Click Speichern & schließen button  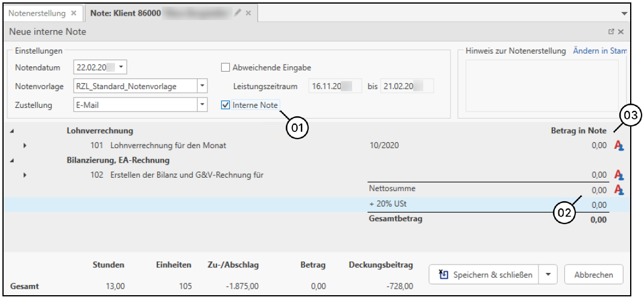click(x=487, y=275)
